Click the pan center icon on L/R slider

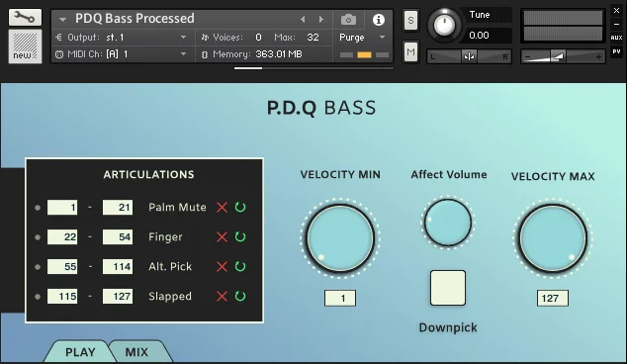(469, 56)
